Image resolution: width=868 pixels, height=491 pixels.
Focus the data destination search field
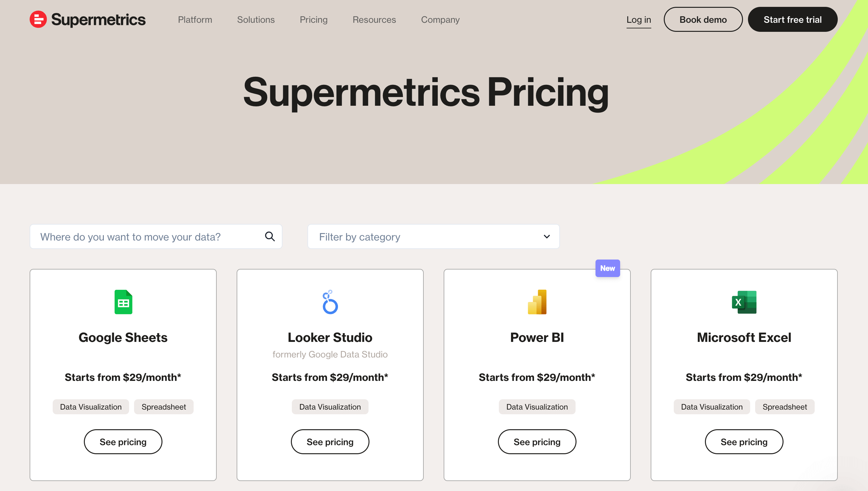click(x=148, y=237)
